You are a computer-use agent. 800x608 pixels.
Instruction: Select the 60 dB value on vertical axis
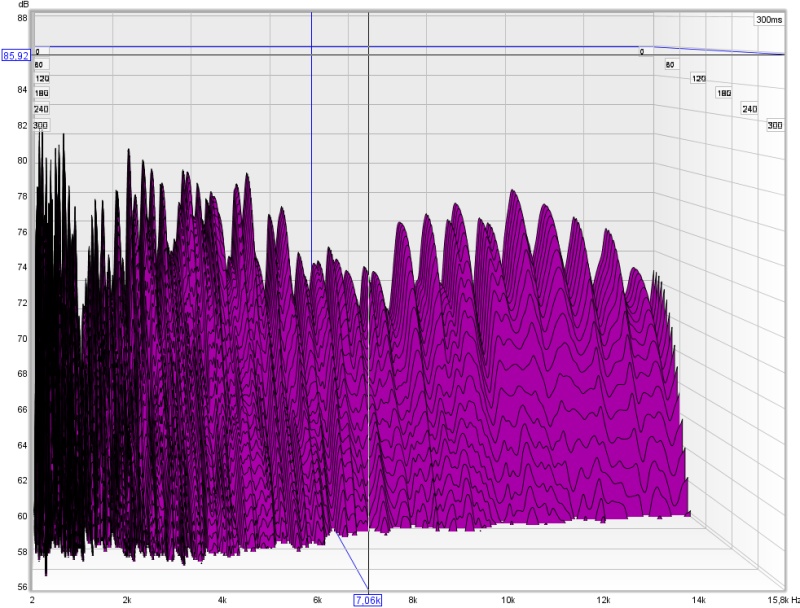[22, 516]
